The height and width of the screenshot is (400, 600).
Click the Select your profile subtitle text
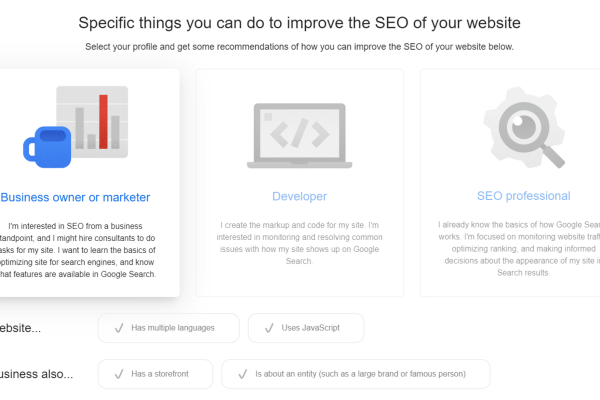(x=299, y=47)
